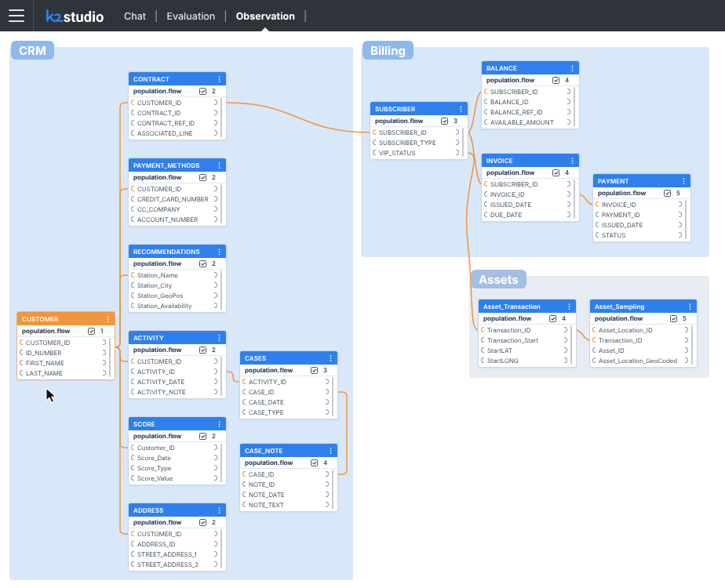
Task: Click CASE_ID input connector in CASE_NOTE table
Action: (x=244, y=474)
